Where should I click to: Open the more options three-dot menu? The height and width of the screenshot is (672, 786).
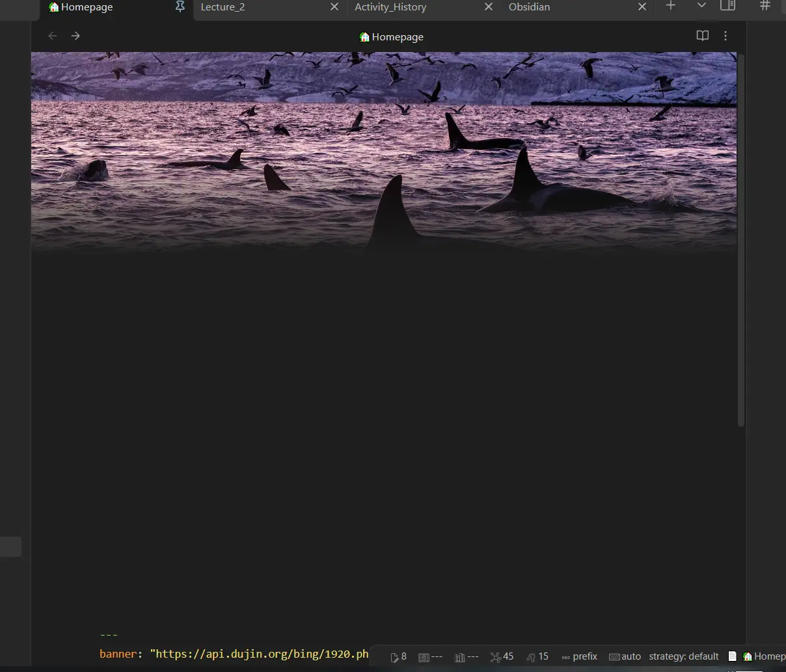[725, 36]
